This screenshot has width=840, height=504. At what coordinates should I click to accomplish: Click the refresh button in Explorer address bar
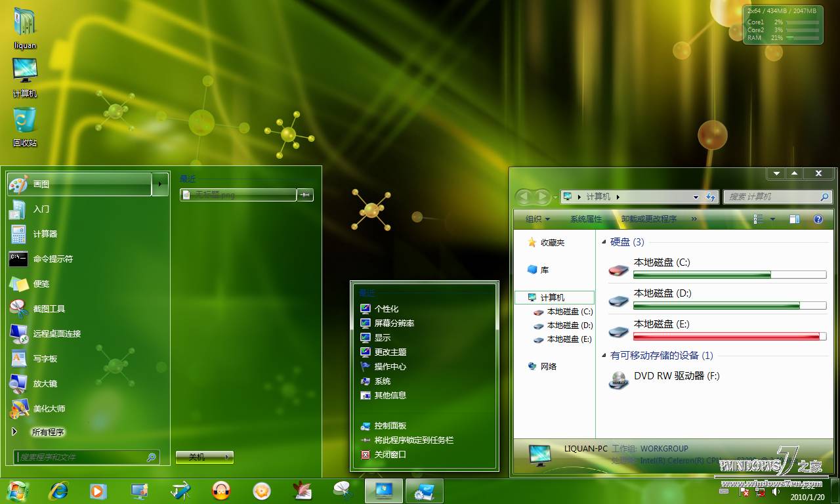(x=711, y=197)
